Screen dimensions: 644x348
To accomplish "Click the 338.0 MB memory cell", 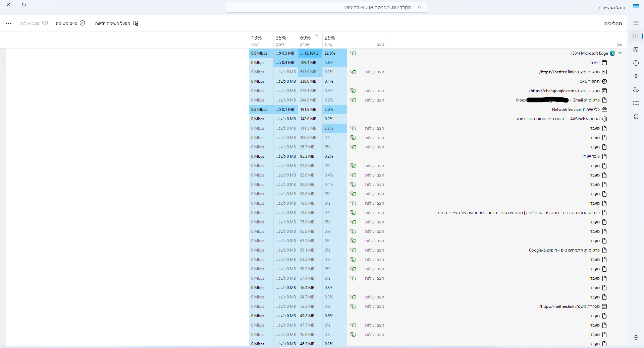I will click(310, 81).
